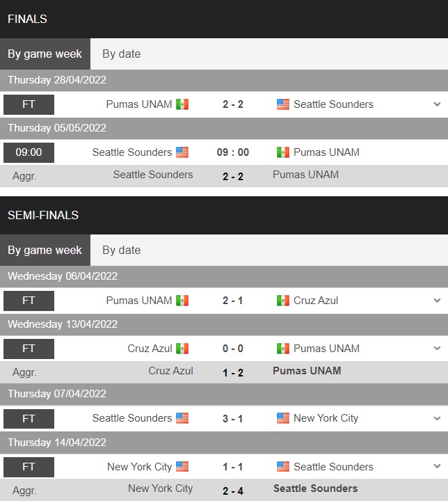Click US flag beside New York City, 07/04 match
448x501 pixels.
[x=283, y=418]
